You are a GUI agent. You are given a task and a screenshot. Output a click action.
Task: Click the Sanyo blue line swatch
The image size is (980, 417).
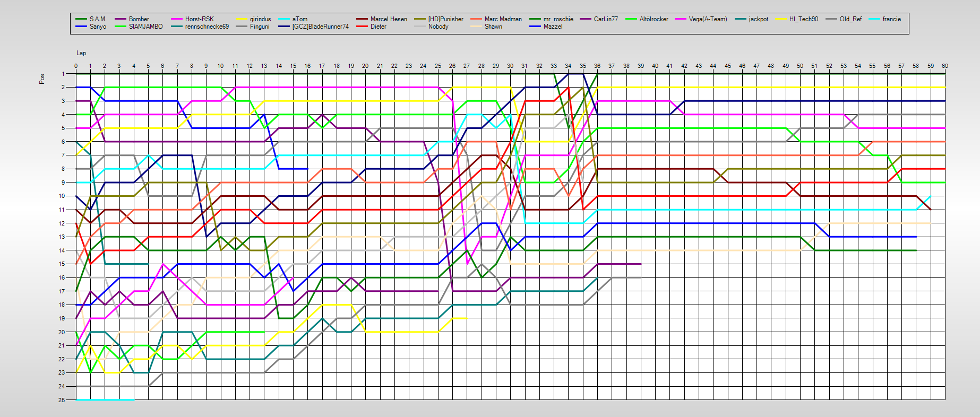tap(82, 27)
